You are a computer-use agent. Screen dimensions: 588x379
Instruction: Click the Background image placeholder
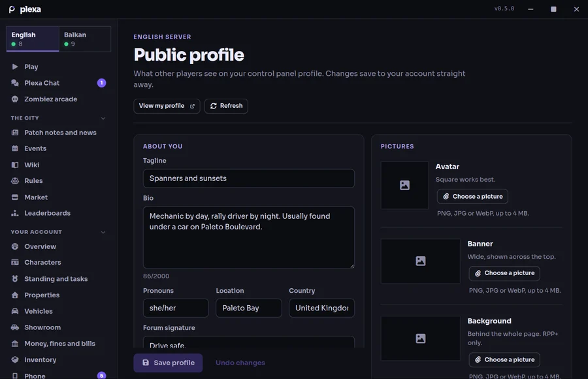point(420,338)
